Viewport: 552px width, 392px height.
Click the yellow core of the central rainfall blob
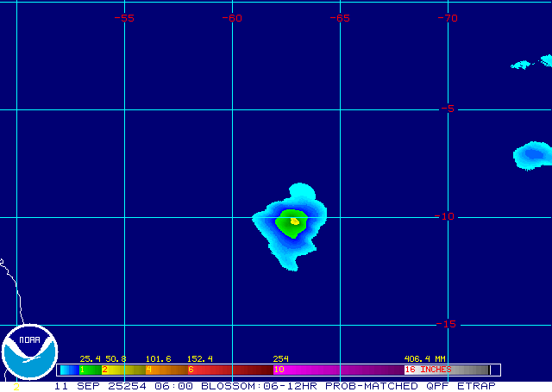[x=295, y=221]
